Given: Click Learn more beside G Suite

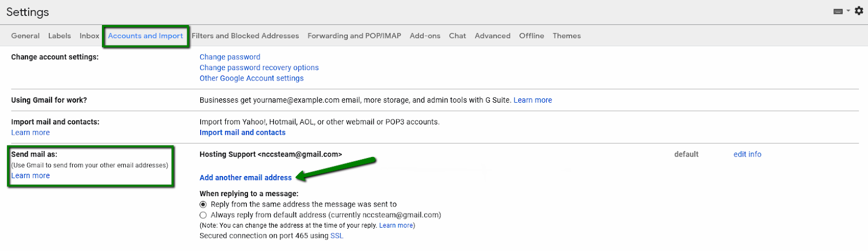Looking at the screenshot, I should coord(533,100).
